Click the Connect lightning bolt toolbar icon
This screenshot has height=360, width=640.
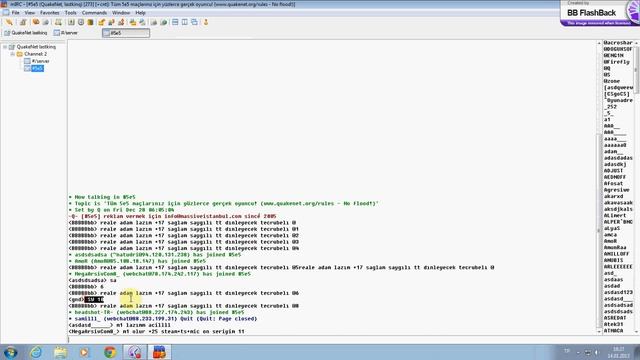click(x=9, y=22)
